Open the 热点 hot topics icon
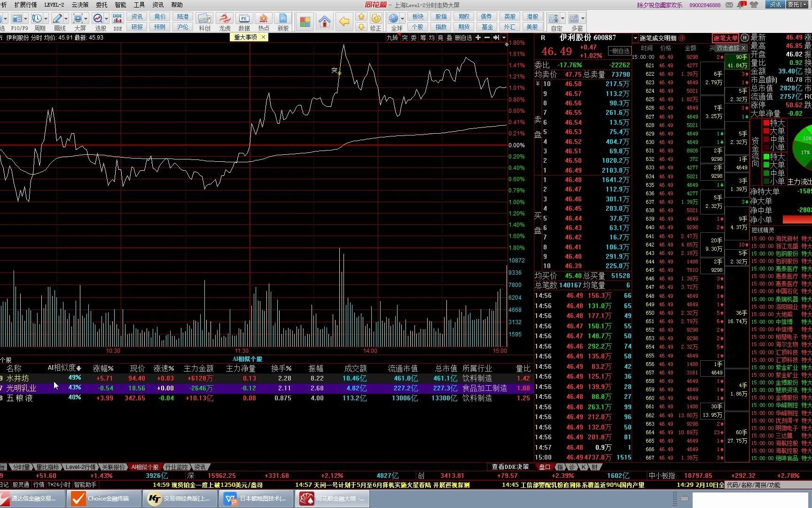The image size is (812, 508). (264, 18)
